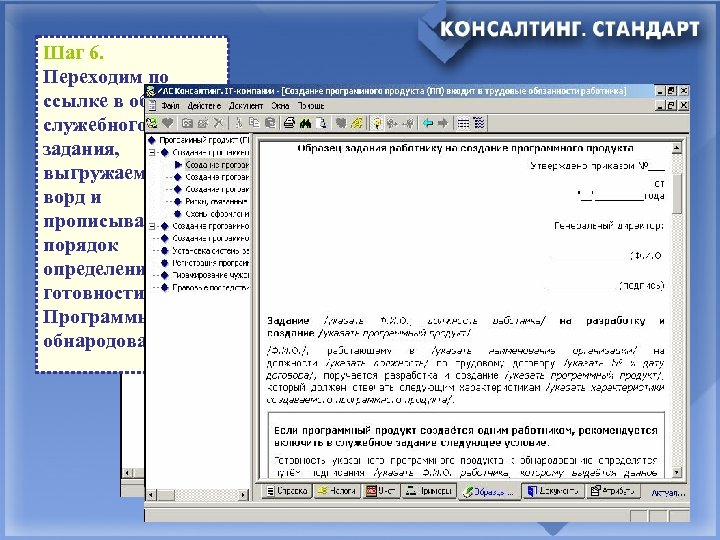Open the Атрибуты tab
This screenshot has width=720, height=540.
[613, 491]
